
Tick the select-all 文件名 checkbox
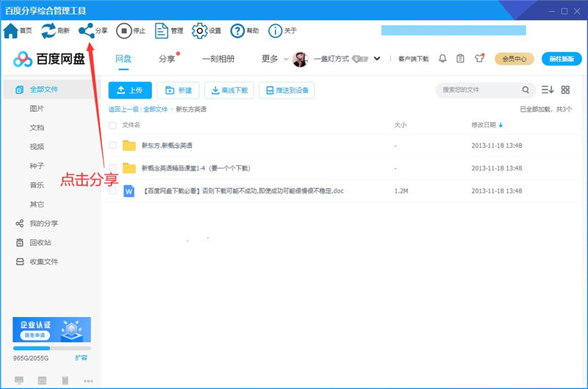(x=112, y=125)
